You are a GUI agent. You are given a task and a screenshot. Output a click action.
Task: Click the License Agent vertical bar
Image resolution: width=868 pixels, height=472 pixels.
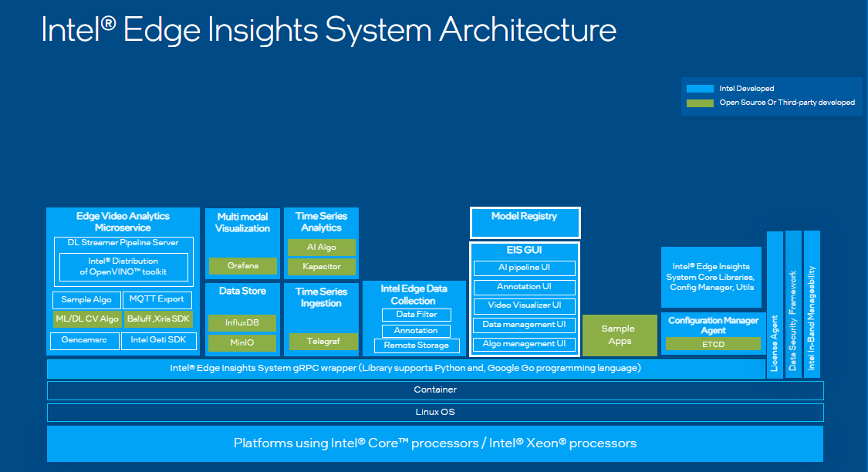point(775,305)
